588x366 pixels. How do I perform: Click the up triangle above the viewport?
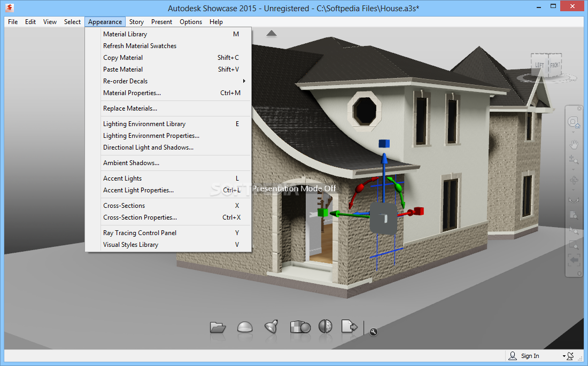point(272,33)
